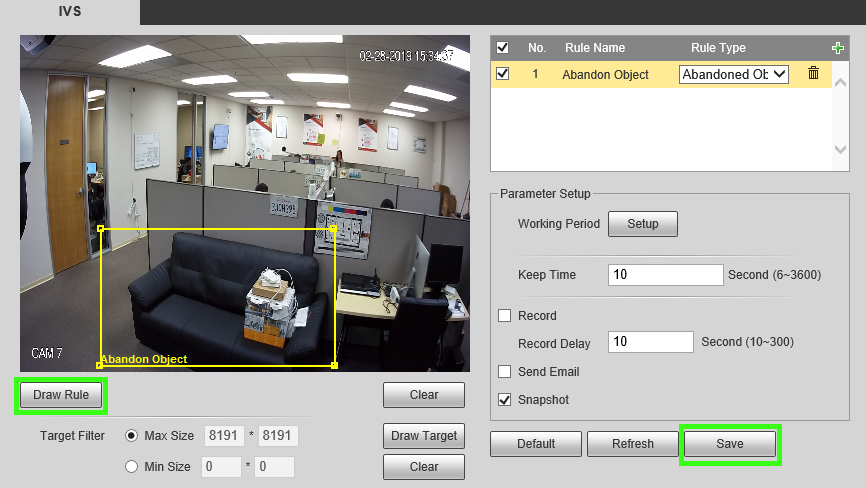The height and width of the screenshot is (488, 866).
Task: Open the Rule Type dropdown for Abandoned Object
Action: (x=733, y=75)
